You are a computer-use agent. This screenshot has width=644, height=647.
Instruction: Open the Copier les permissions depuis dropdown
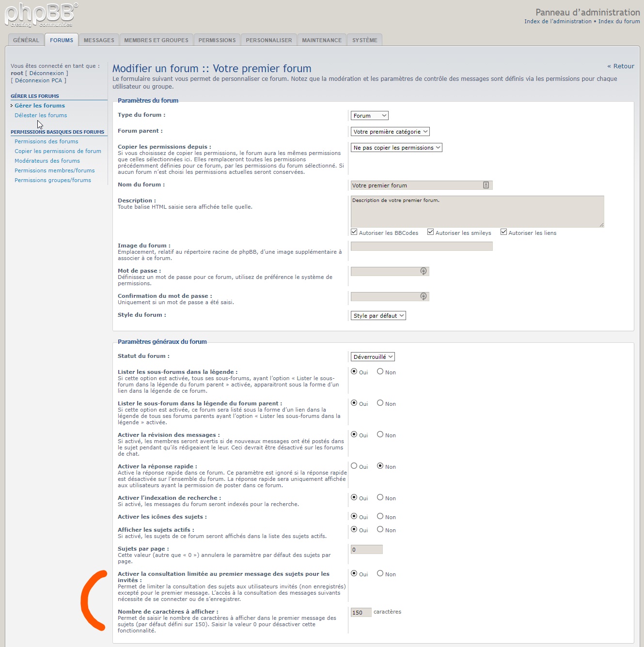point(396,148)
